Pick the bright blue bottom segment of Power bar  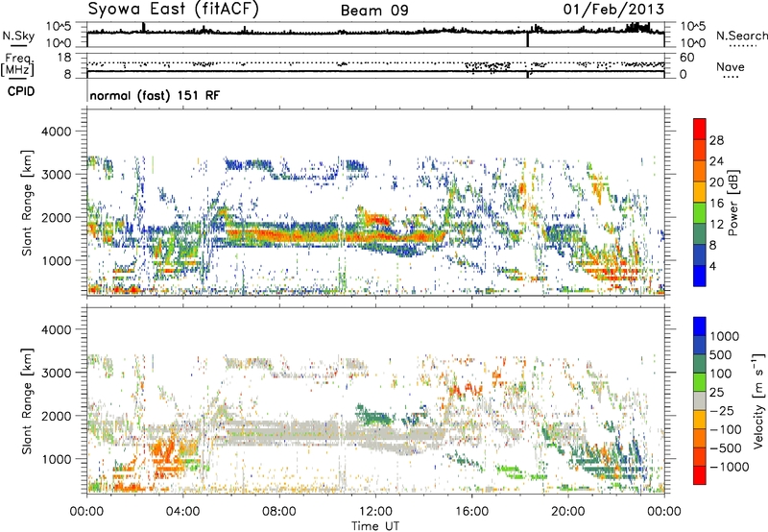point(700,276)
